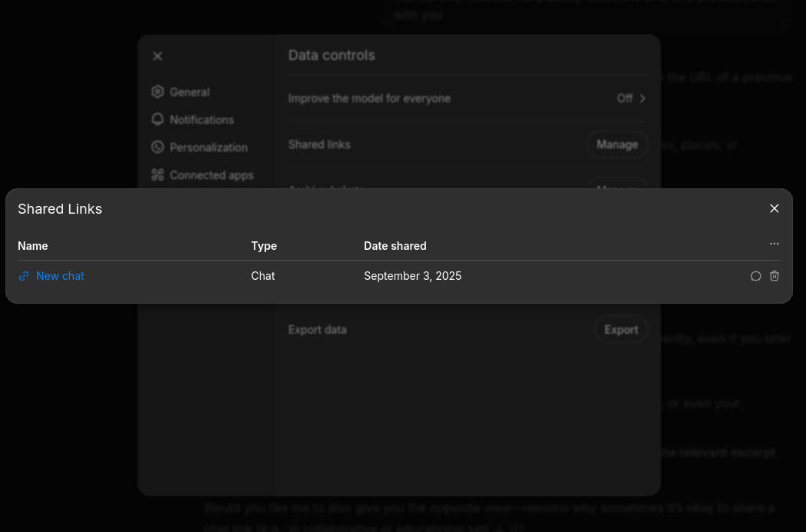Click the Date shared column header
806x532 pixels.
pos(395,246)
